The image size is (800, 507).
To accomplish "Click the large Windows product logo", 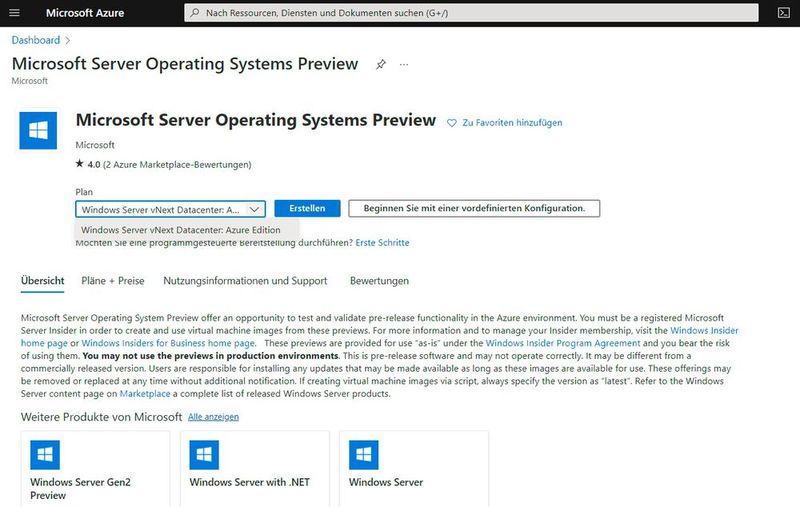I will click(x=38, y=131).
